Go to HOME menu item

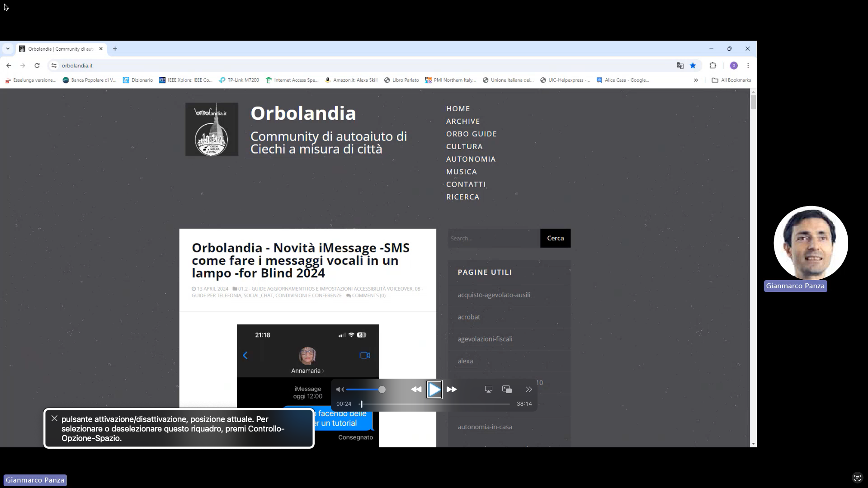[x=458, y=109]
